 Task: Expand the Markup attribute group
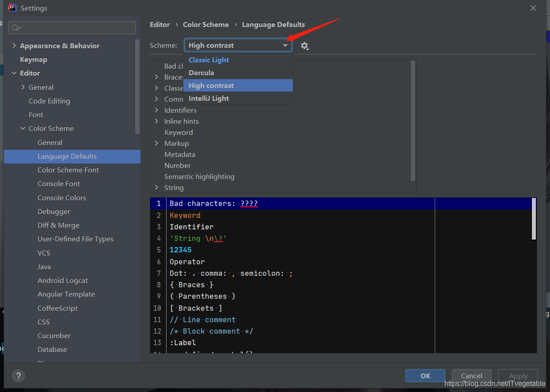point(156,143)
